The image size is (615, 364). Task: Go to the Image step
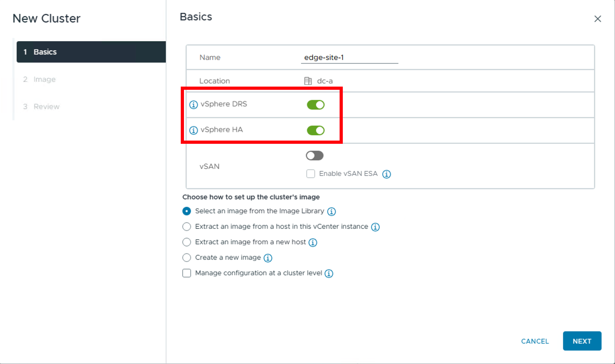point(41,79)
